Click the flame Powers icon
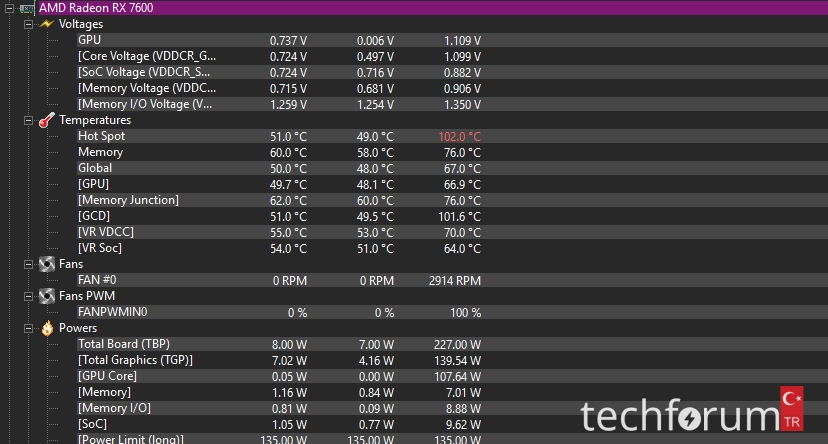Viewport: 828px width, 444px height. (47, 328)
